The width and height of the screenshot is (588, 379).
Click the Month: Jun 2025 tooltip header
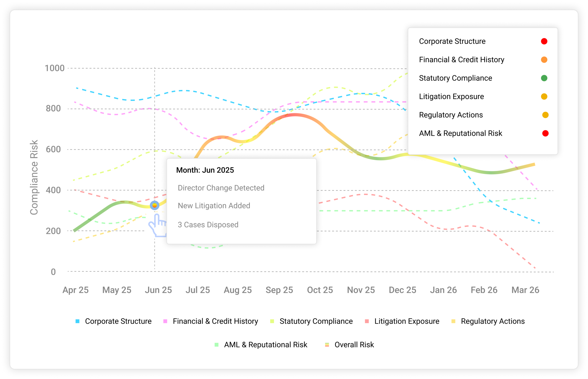coord(205,170)
